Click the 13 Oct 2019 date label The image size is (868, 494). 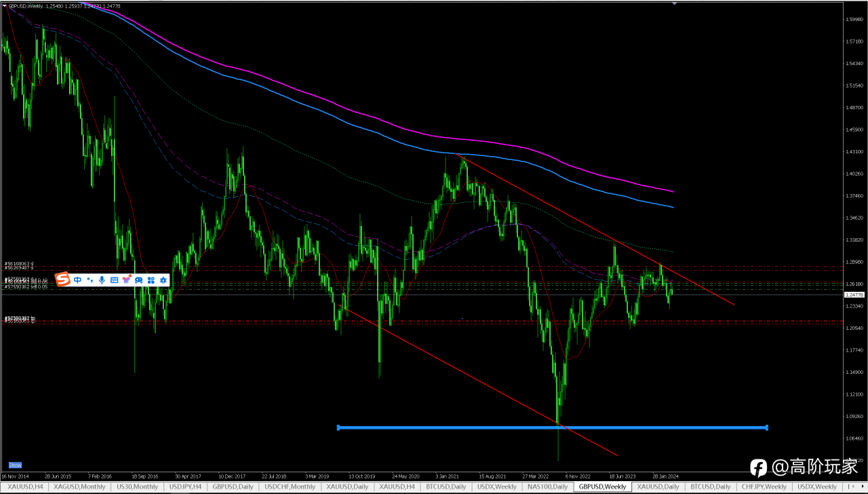point(361,476)
